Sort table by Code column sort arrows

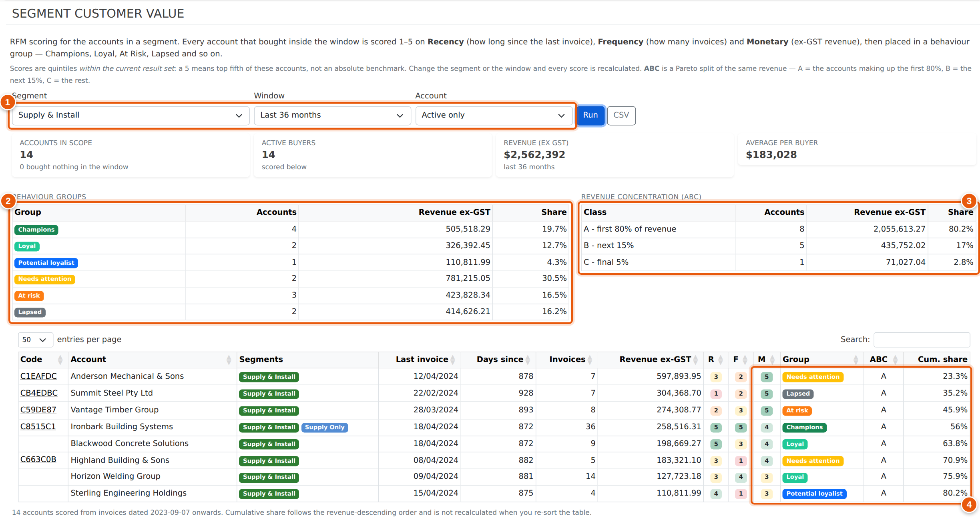tap(60, 360)
